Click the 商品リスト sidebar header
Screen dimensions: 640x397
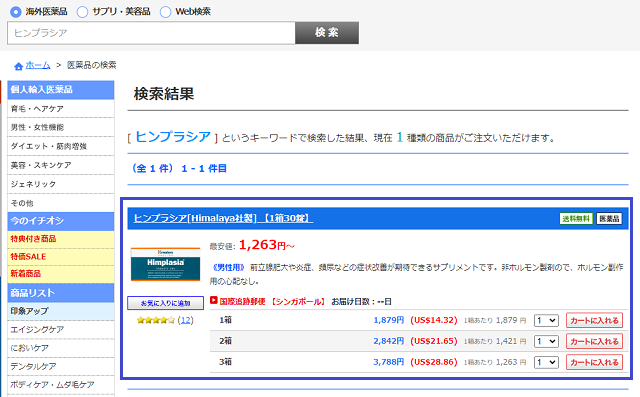pyautogui.click(x=61, y=293)
